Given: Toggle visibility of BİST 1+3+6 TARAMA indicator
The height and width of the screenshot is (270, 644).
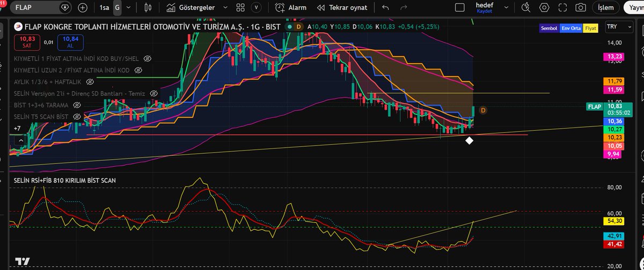Looking at the screenshot, I should 77,104.
